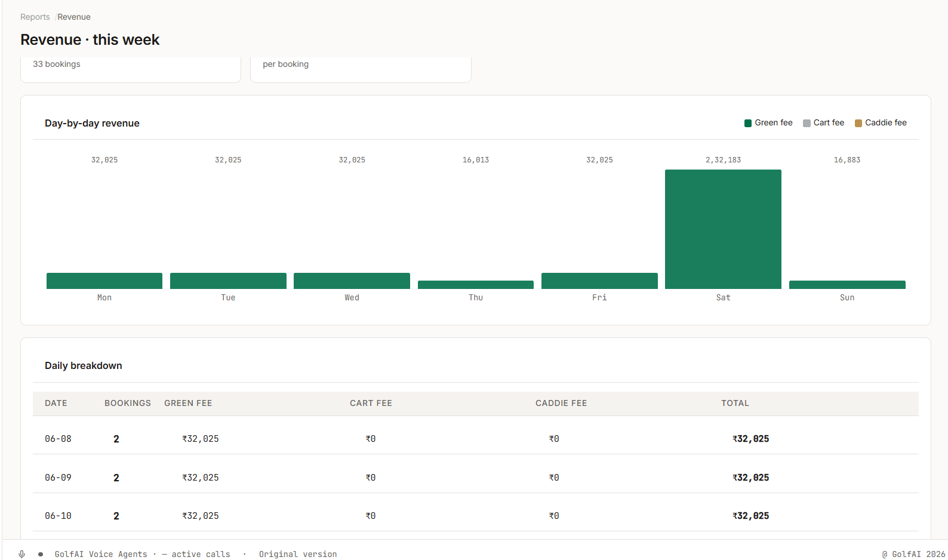Click the BOOKINGS column header
The image size is (948, 560).
[128, 403]
